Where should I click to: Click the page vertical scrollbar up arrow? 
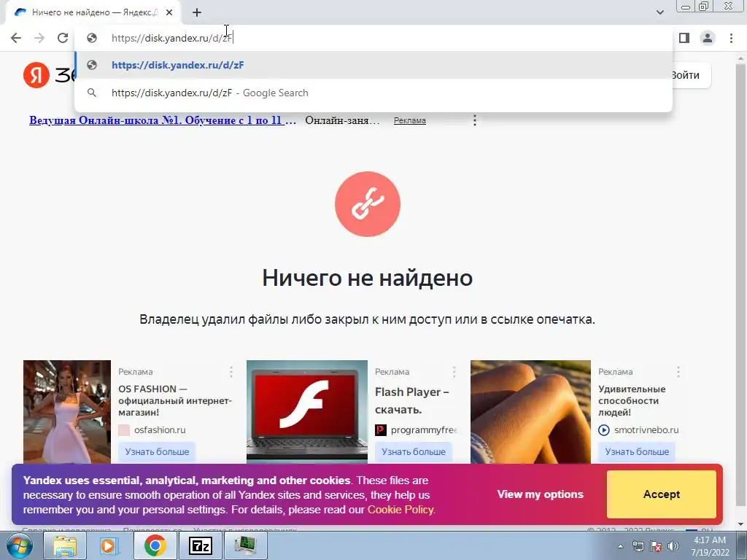click(x=741, y=57)
